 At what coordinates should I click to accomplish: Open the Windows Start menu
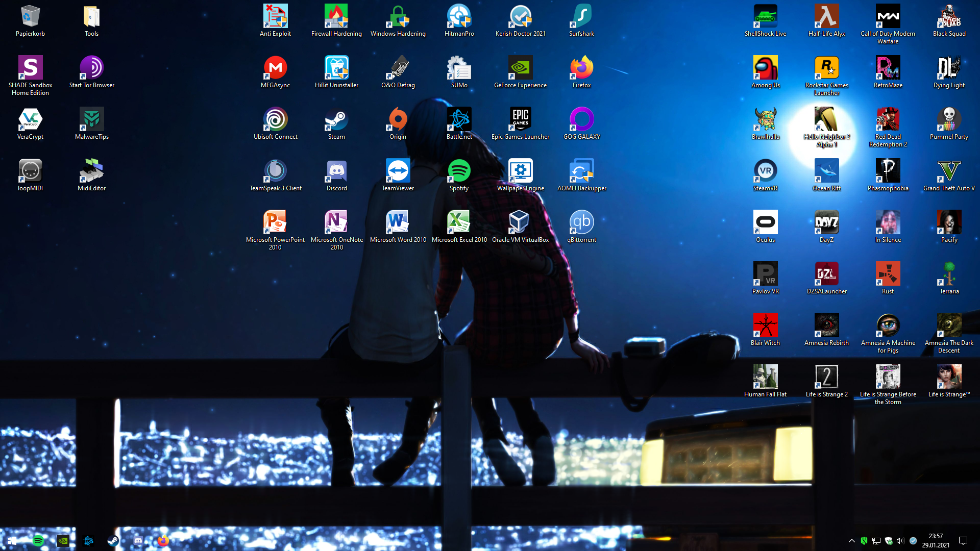pos(12,541)
